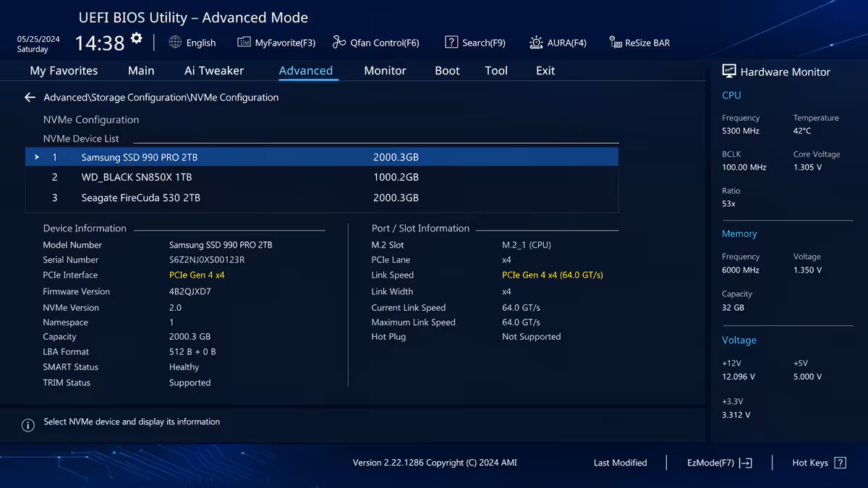Select Samsung SSD 990 PRO 2TB device row
868x488 pixels.
point(322,157)
